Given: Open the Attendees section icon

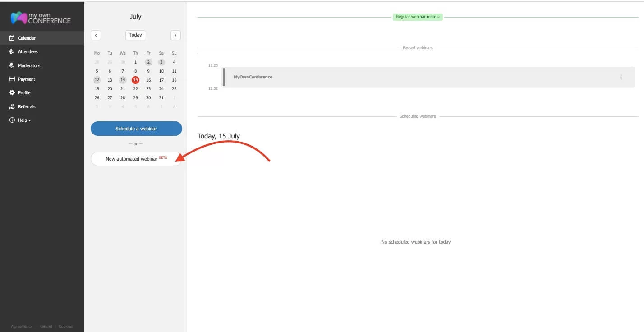Looking at the screenshot, I should click(x=11, y=51).
